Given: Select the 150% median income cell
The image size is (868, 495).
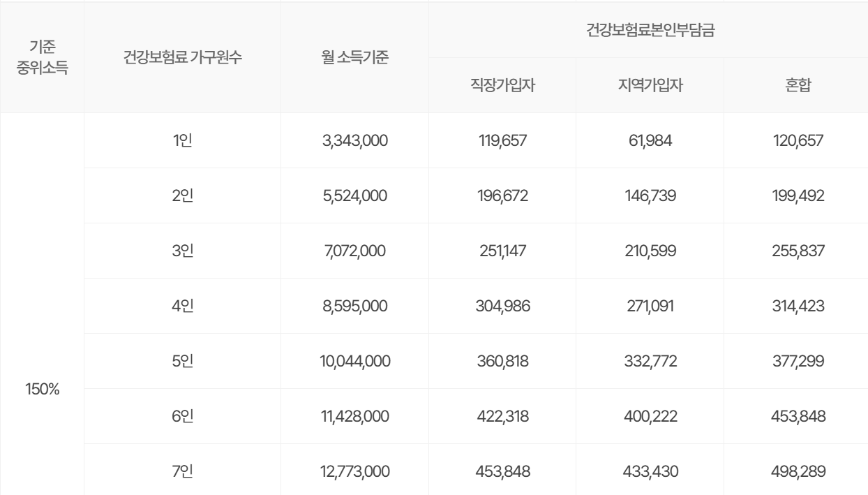Looking at the screenshot, I should coord(42,390).
